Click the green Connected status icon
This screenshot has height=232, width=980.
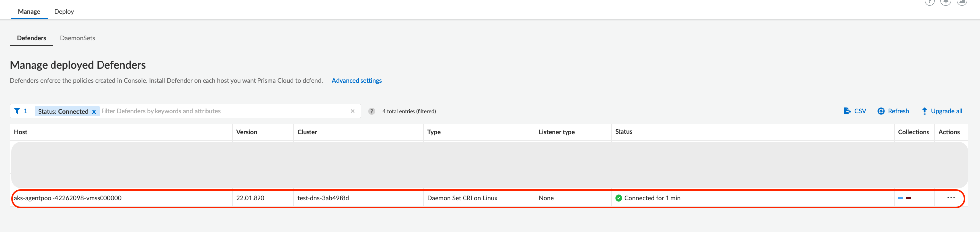coord(619,198)
